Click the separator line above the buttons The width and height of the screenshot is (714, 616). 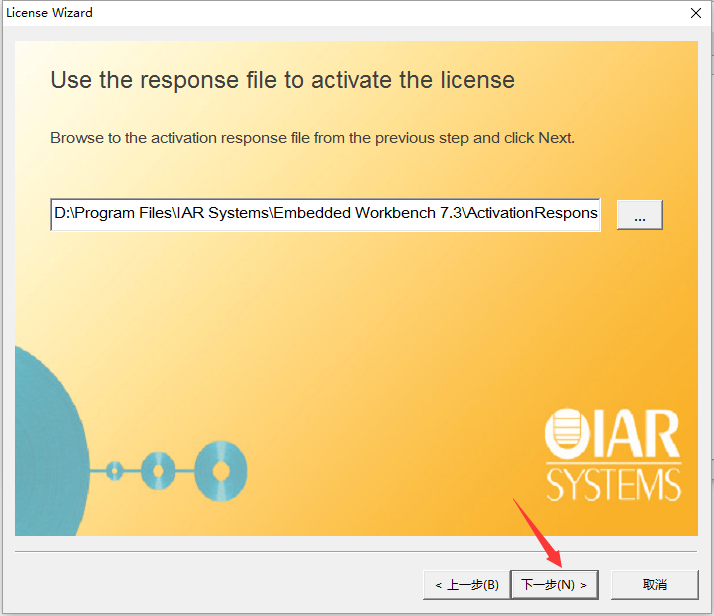tap(356, 551)
